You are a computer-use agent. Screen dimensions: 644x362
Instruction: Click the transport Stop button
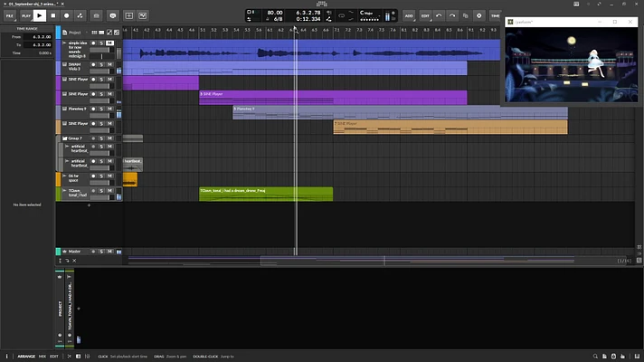[53, 15]
